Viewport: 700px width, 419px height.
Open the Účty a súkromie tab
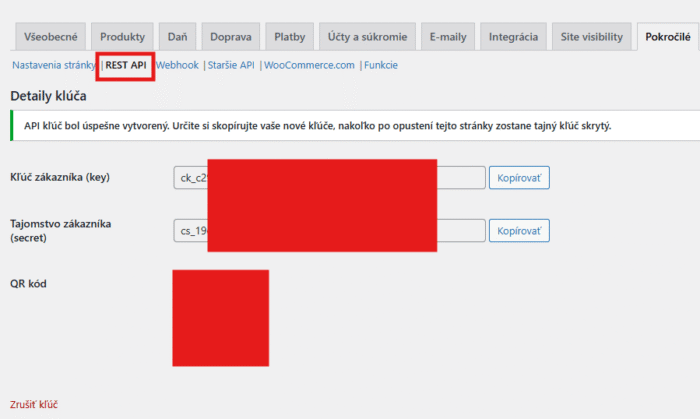(367, 37)
